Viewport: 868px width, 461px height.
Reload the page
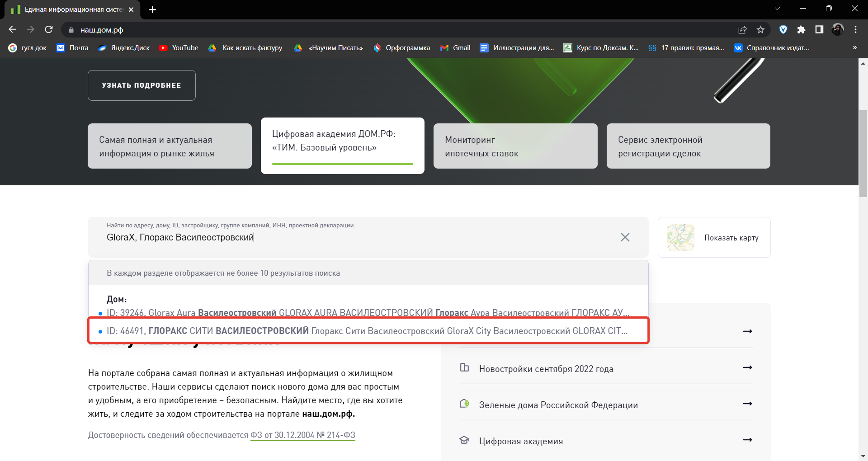(x=49, y=30)
